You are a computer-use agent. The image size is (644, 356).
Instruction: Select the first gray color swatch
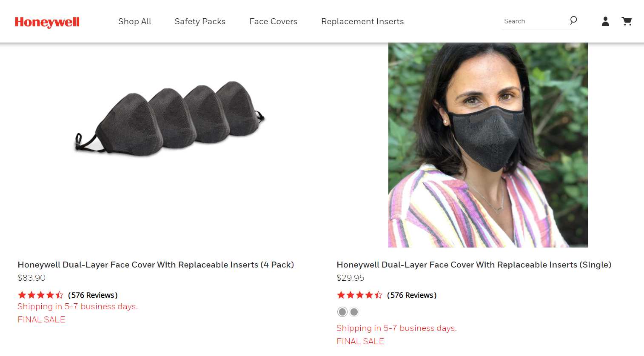[342, 312]
